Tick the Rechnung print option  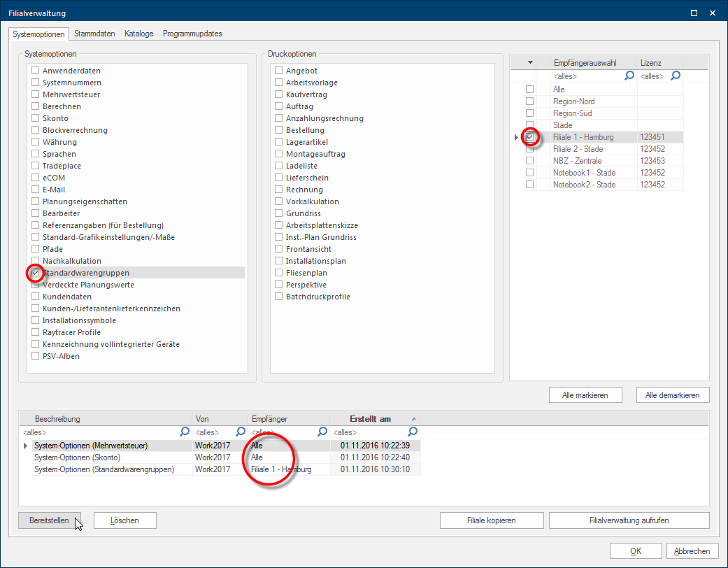[279, 190]
